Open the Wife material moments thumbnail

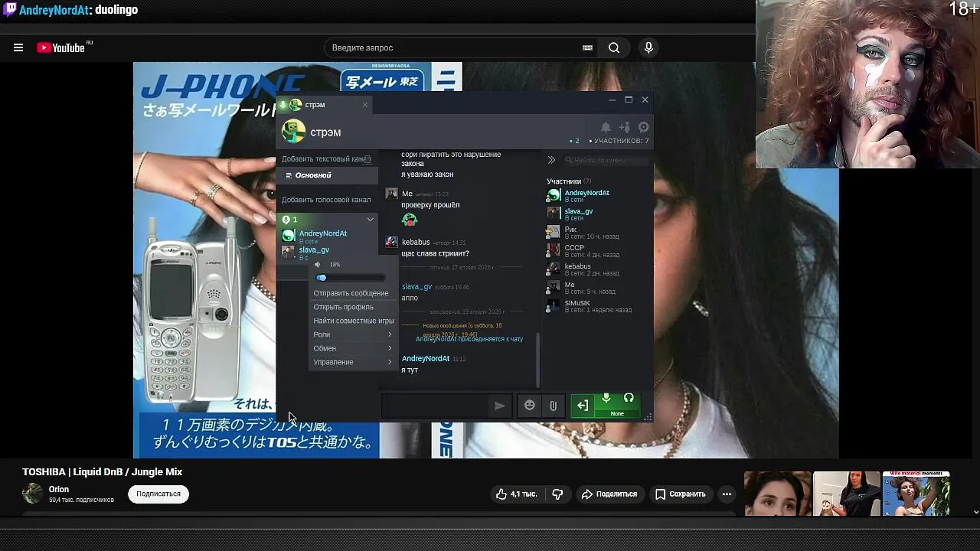pos(916,494)
